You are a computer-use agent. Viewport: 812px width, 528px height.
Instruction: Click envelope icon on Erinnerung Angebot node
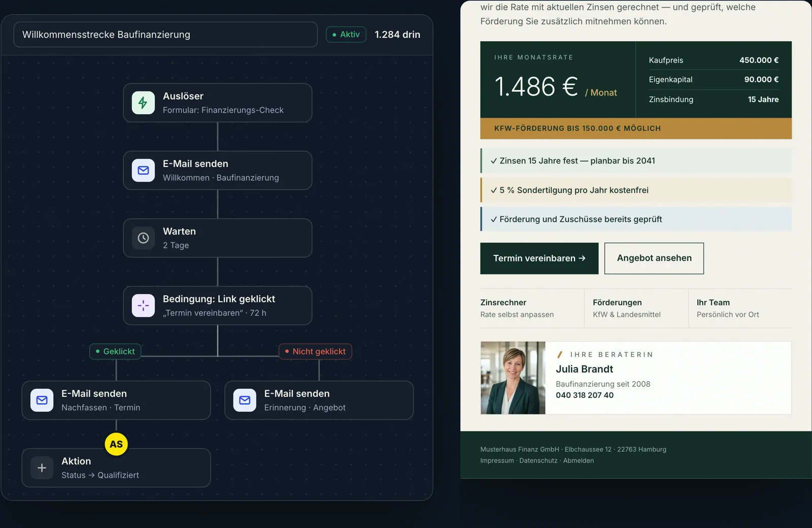245,400
